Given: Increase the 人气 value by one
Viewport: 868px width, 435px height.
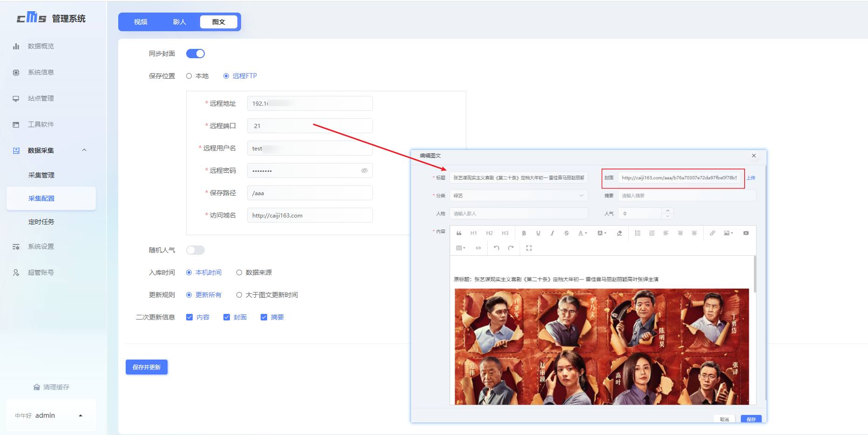Looking at the screenshot, I should click(x=667, y=211).
